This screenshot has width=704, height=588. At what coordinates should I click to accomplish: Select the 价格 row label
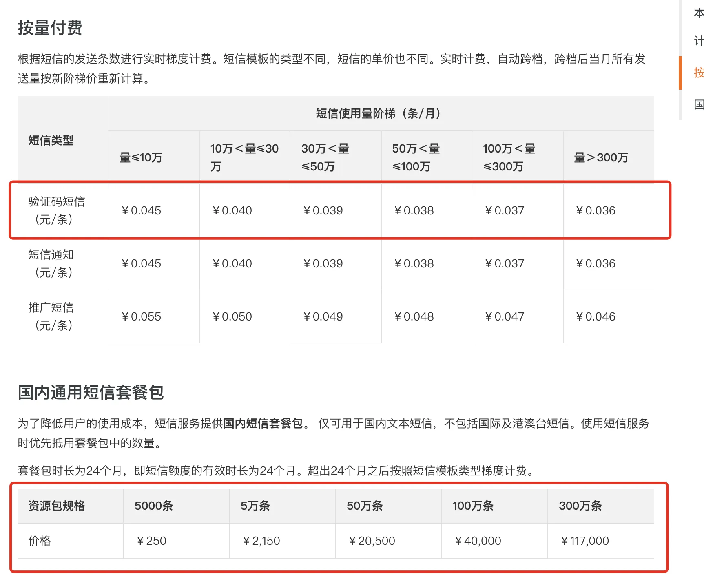40,541
